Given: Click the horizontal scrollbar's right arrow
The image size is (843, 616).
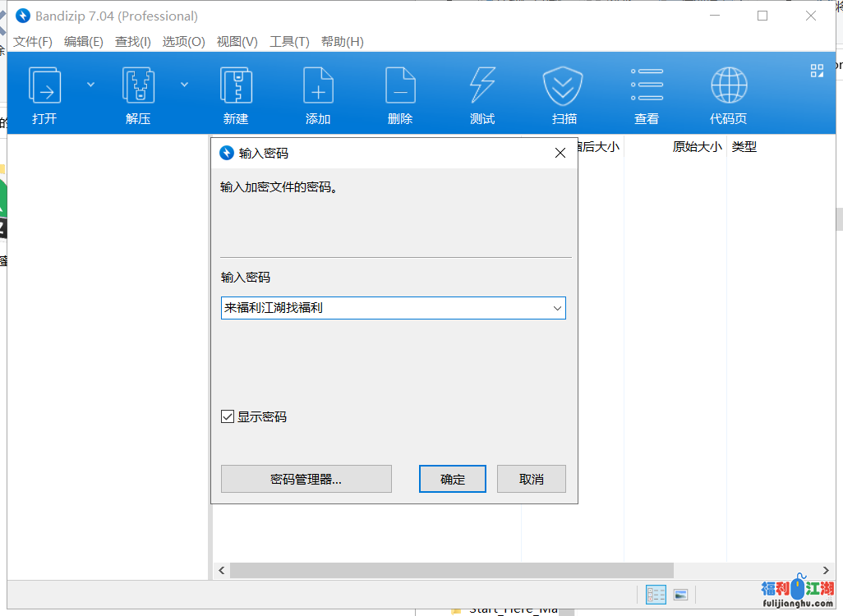Looking at the screenshot, I should 825,570.
